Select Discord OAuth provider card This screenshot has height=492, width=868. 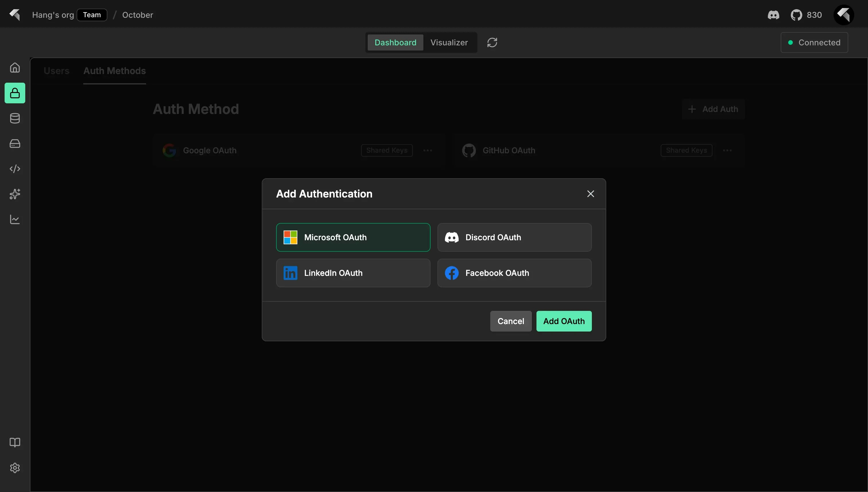514,237
